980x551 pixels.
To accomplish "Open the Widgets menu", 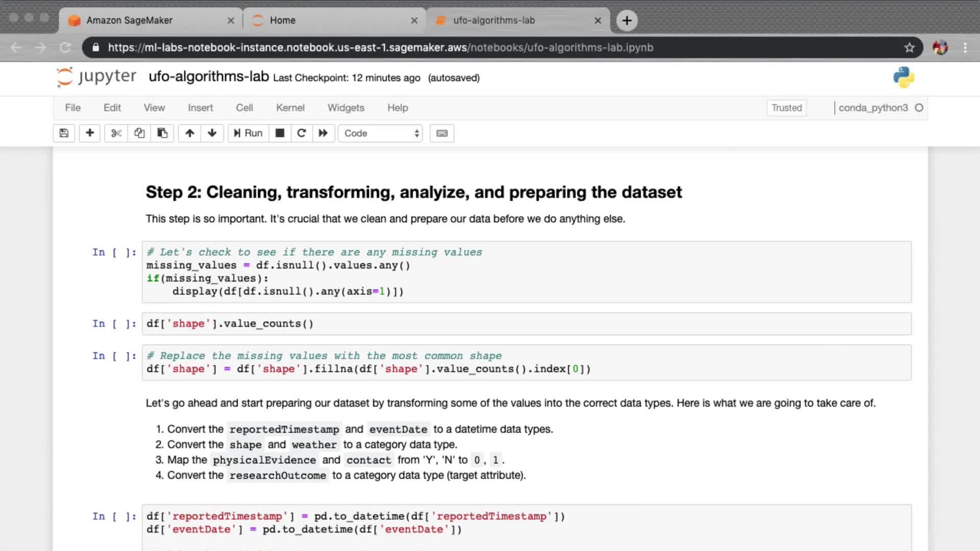I will [346, 108].
